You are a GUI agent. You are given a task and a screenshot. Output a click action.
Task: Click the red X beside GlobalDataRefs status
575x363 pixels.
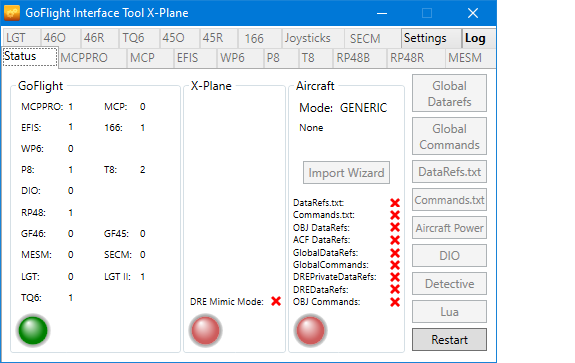click(x=395, y=253)
